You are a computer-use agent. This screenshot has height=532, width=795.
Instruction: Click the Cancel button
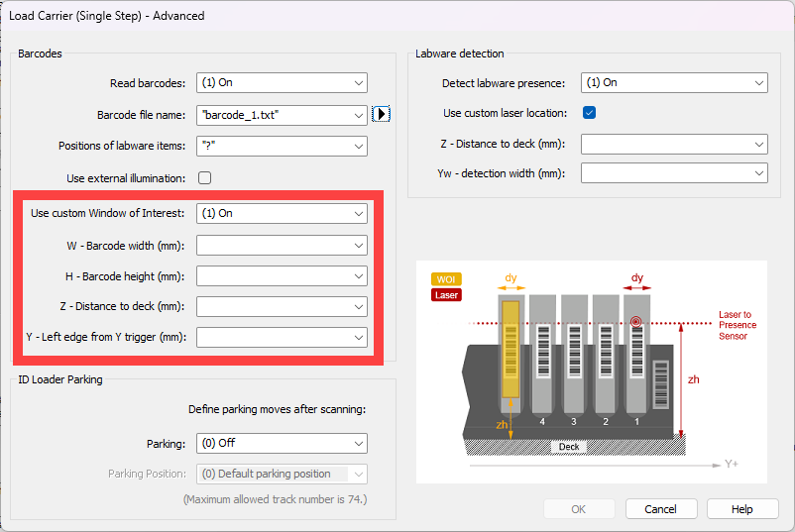pyautogui.click(x=660, y=509)
